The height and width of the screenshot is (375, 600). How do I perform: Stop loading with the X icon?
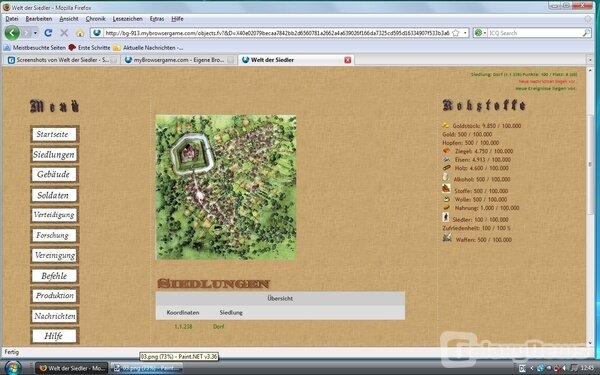click(64, 33)
